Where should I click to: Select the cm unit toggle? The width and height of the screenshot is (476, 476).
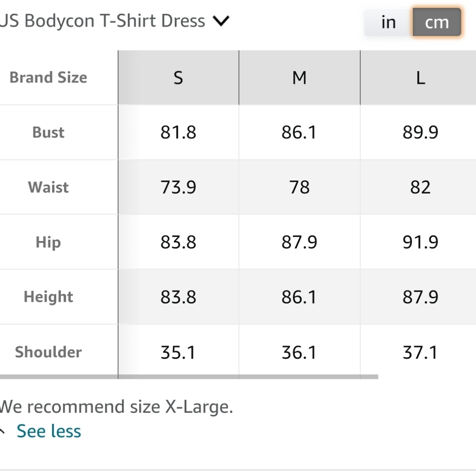click(436, 22)
